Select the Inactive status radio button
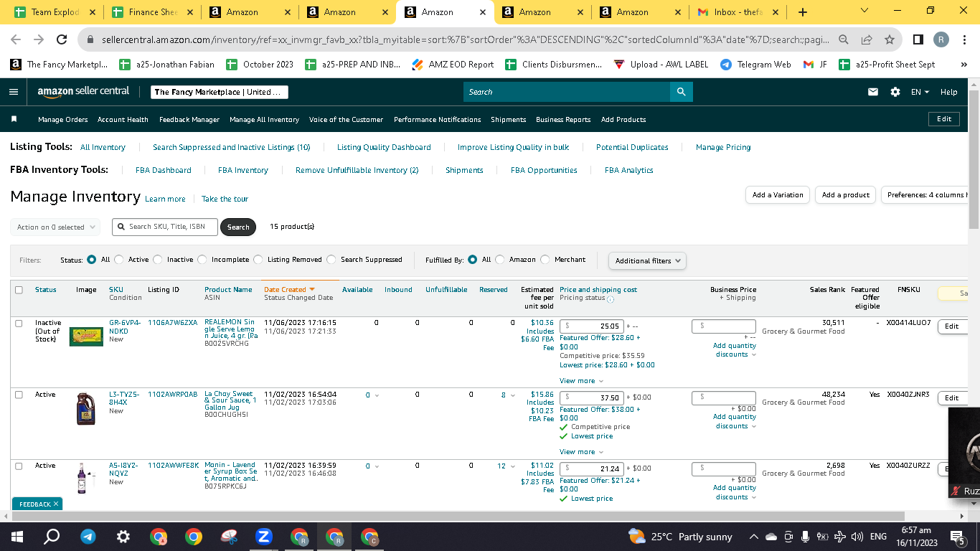This screenshot has width=980, height=551. (158, 260)
